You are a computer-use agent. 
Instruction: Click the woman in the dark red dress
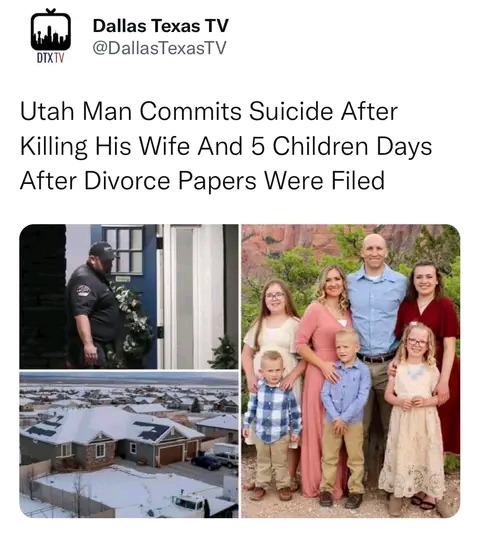pos(430,340)
